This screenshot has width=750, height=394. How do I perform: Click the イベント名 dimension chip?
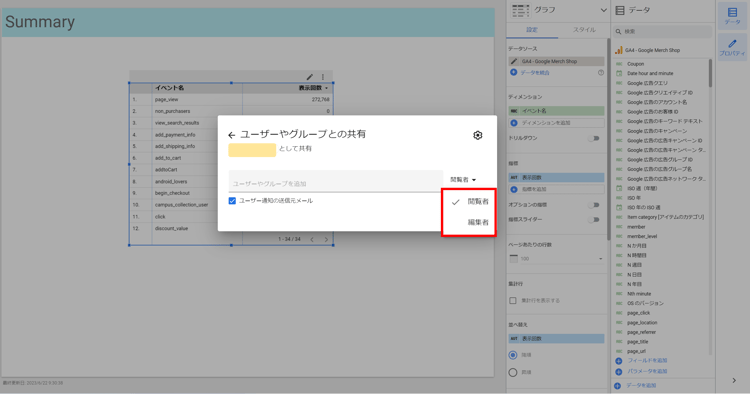556,111
